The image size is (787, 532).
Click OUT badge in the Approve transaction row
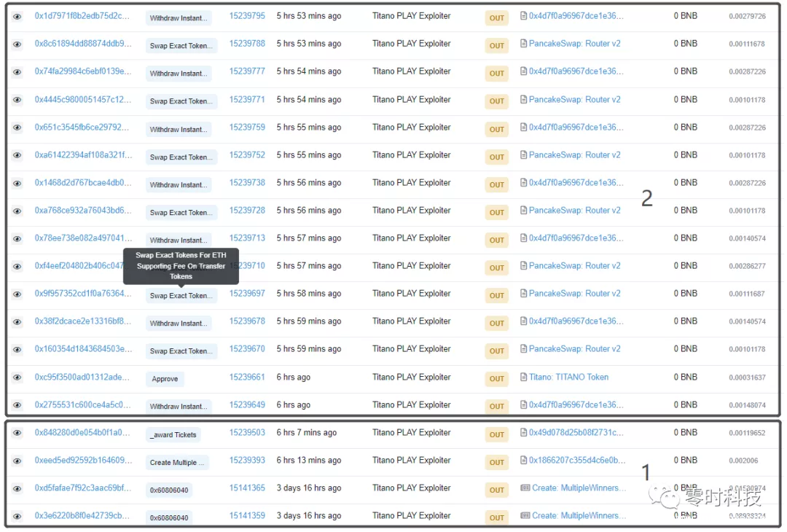click(496, 379)
